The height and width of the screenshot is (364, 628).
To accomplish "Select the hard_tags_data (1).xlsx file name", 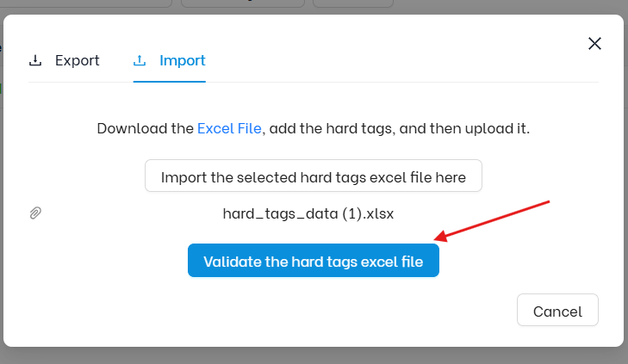I will [308, 213].
